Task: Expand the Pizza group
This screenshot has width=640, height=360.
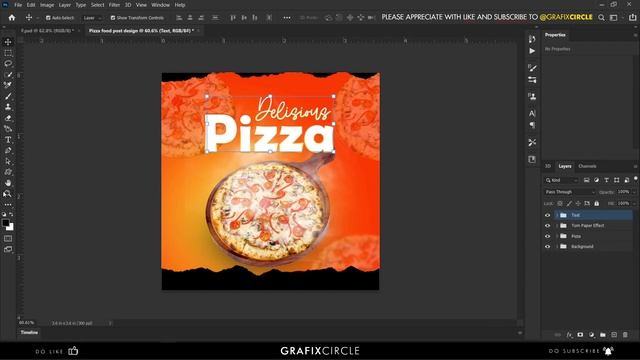Action: pos(557,236)
